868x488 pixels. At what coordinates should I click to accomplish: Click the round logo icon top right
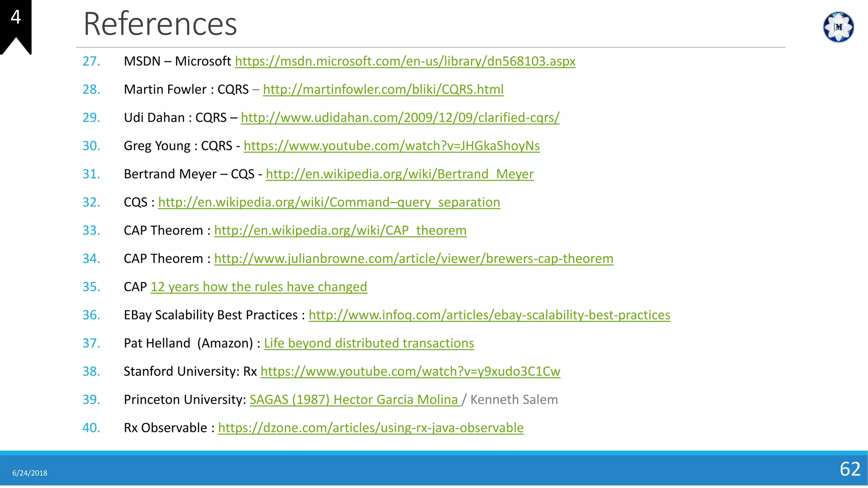point(838,27)
